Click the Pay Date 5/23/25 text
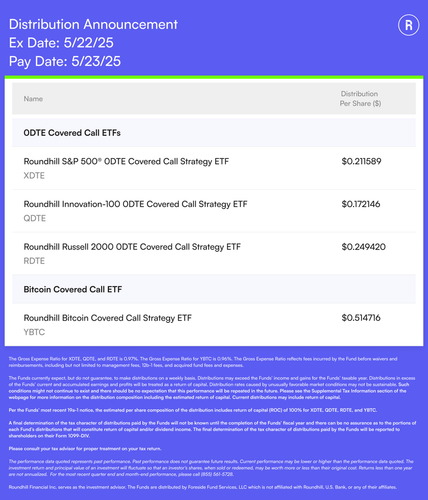 pyautogui.click(x=65, y=61)
